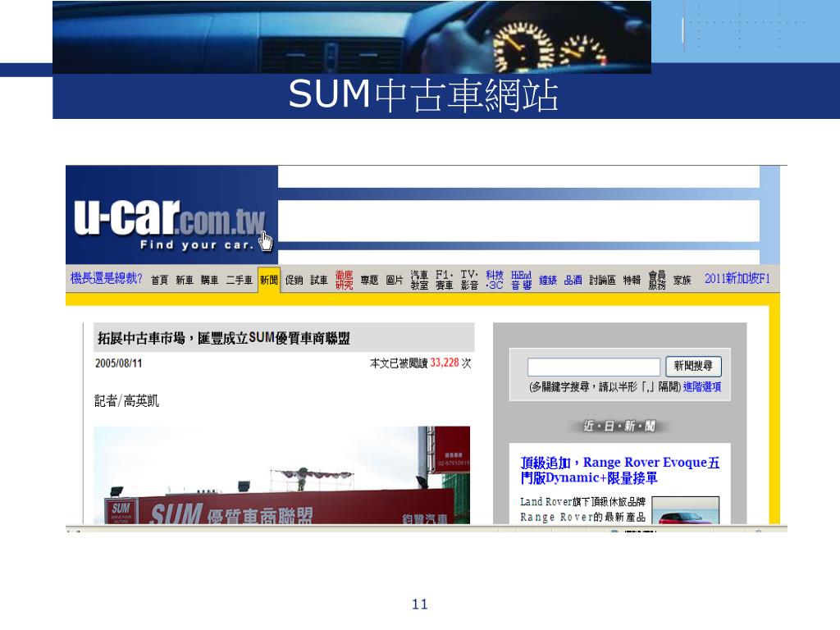Viewport: 840px width, 630px height.
Task: Click the read count 33,228
Action: (x=445, y=363)
